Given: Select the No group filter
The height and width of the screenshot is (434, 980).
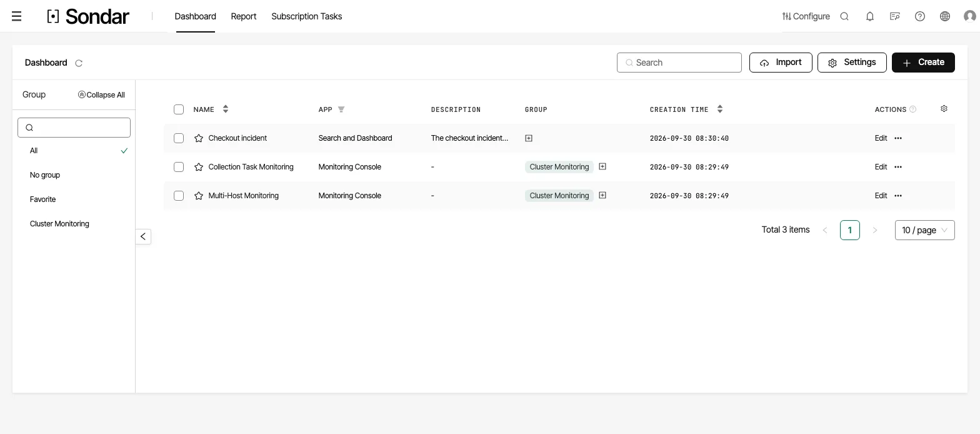Looking at the screenshot, I should point(74,175).
